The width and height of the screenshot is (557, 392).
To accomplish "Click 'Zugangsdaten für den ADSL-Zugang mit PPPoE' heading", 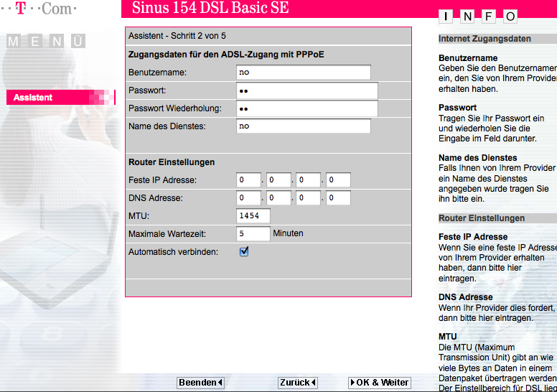I will point(226,55).
